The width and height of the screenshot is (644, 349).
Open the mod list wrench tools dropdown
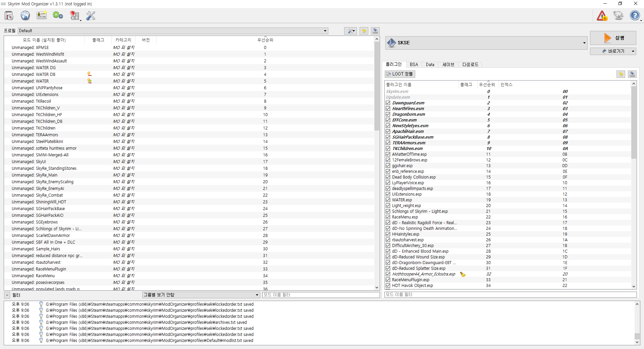click(351, 31)
